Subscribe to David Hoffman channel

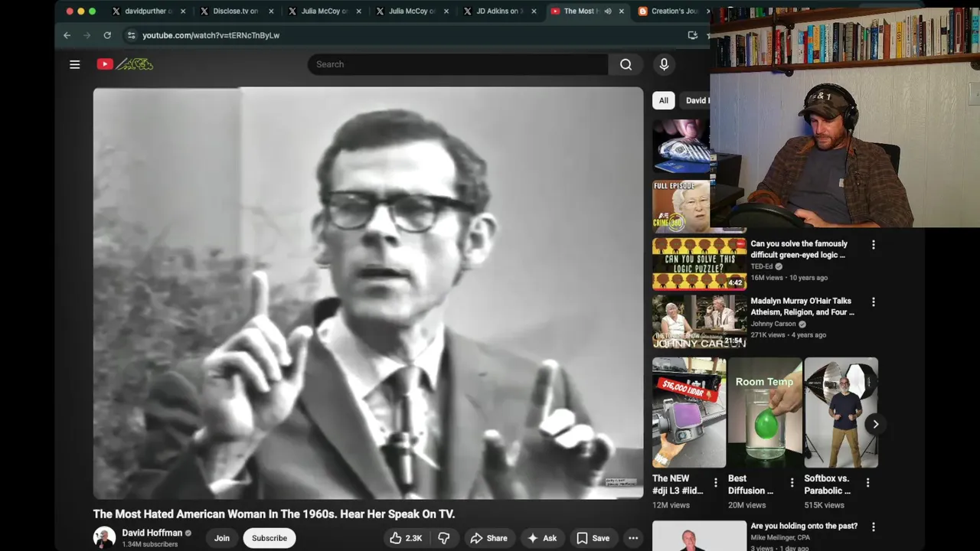coord(269,538)
